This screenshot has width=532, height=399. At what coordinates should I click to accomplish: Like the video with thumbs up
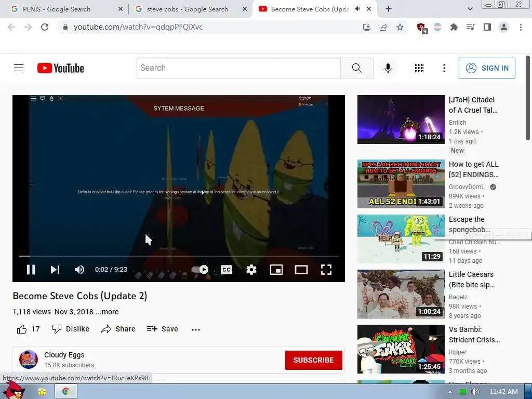(28, 329)
